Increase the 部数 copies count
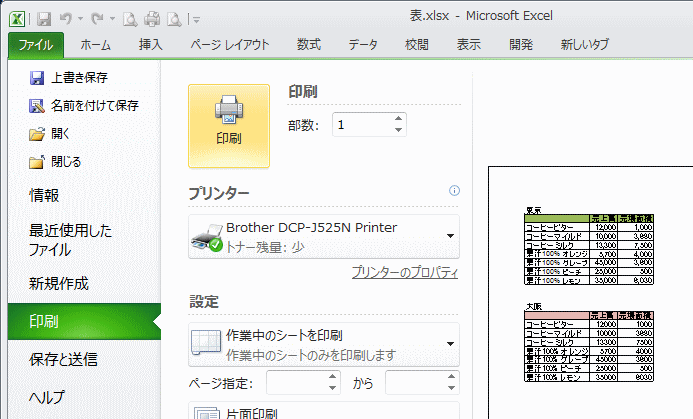The height and width of the screenshot is (419, 693). (399, 118)
